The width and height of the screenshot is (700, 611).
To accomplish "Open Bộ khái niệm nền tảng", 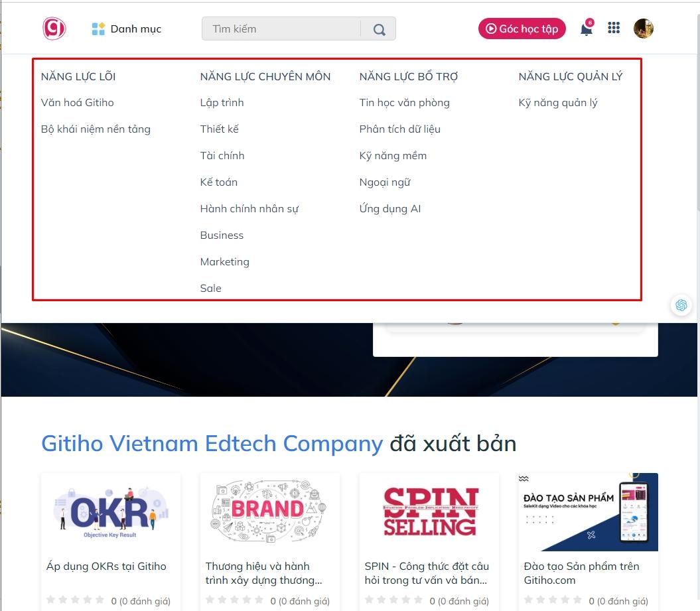I will coord(96,129).
